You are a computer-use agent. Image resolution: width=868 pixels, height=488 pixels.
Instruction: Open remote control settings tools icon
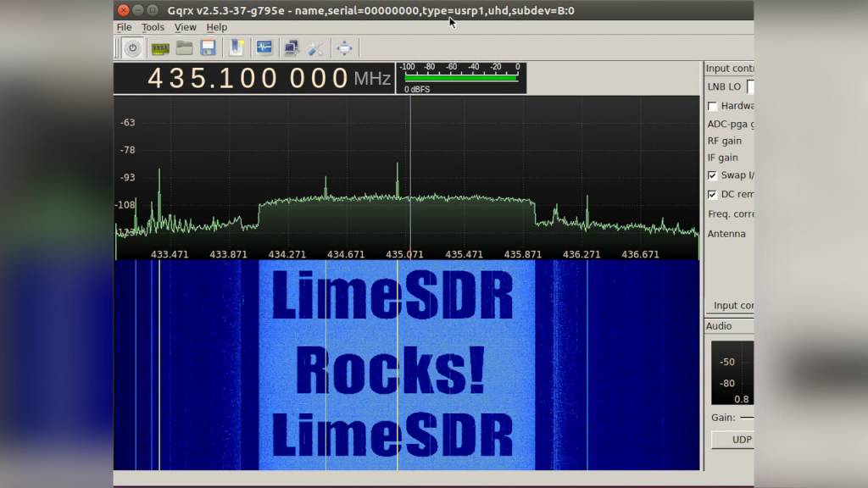point(315,48)
